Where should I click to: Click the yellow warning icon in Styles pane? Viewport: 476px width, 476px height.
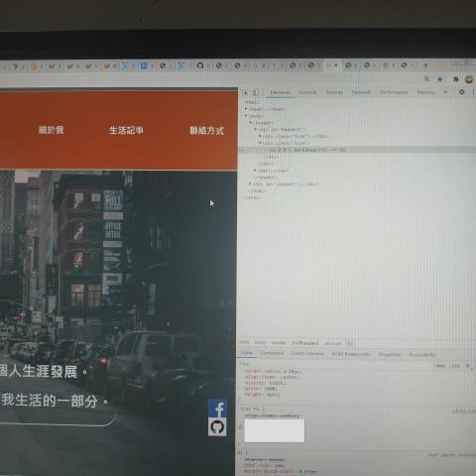[x=241, y=426]
